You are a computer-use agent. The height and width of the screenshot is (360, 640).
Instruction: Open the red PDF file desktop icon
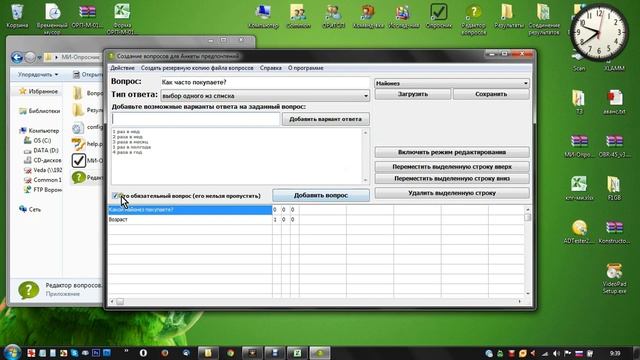tap(614, 101)
